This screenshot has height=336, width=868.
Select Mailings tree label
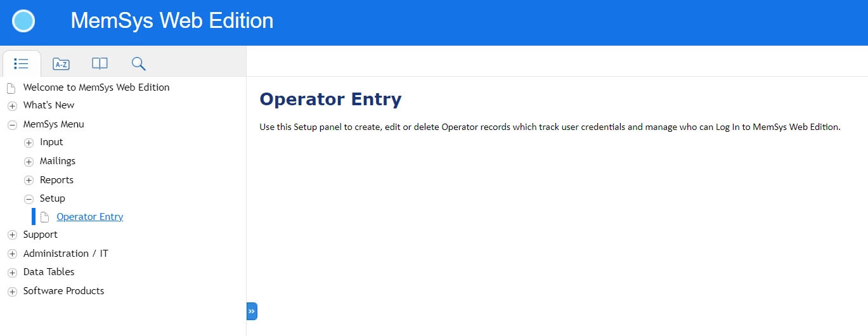58,161
